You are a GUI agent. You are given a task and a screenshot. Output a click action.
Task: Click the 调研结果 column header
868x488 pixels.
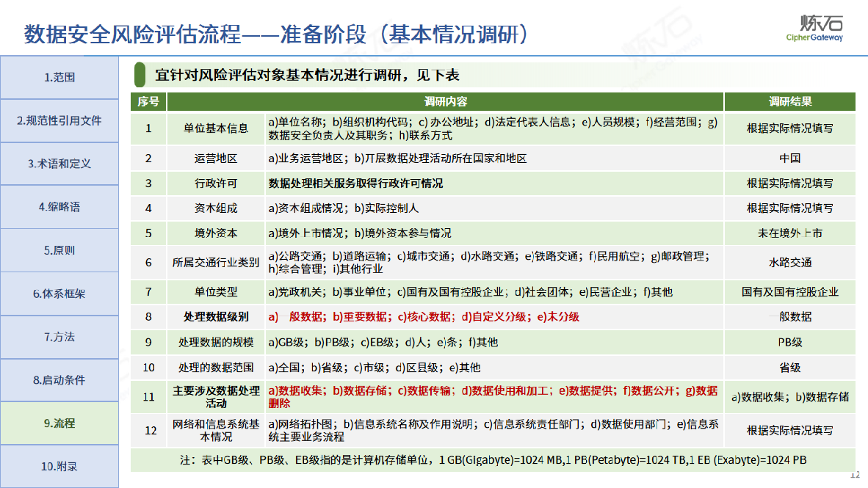click(790, 102)
